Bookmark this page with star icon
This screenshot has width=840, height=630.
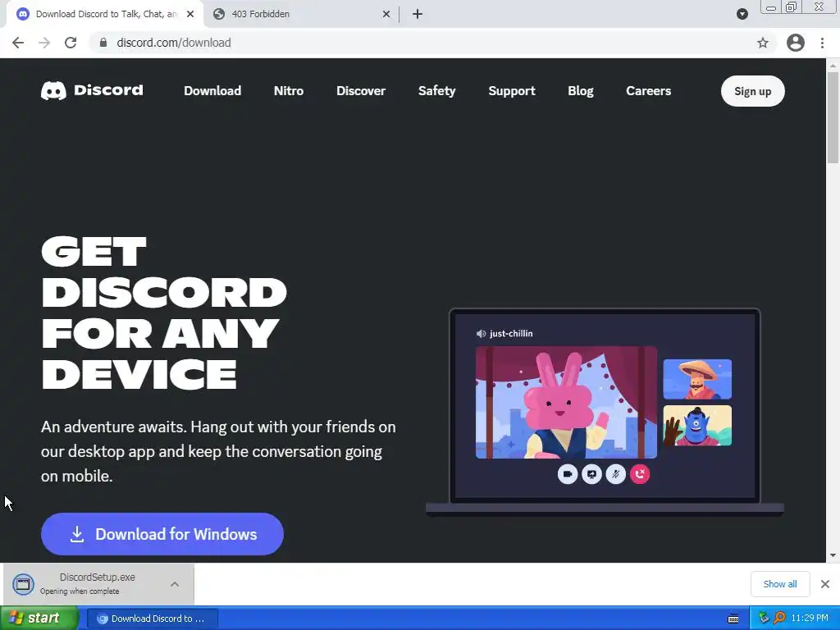(x=762, y=43)
